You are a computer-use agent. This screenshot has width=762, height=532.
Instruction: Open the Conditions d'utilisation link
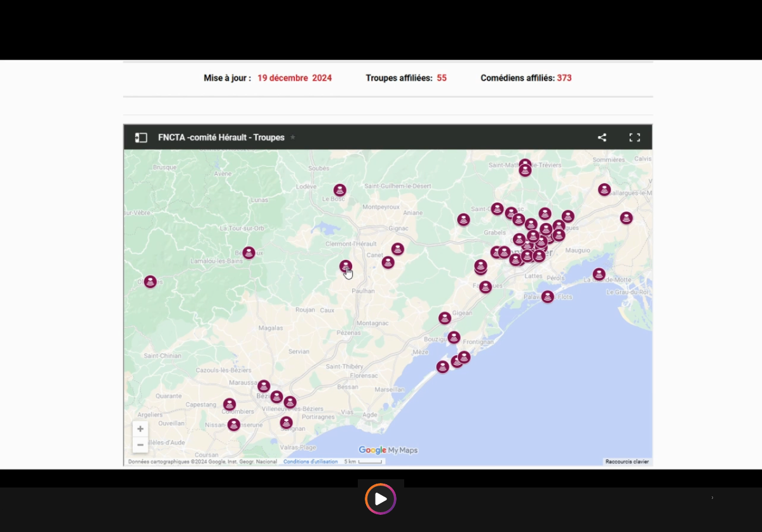click(311, 461)
